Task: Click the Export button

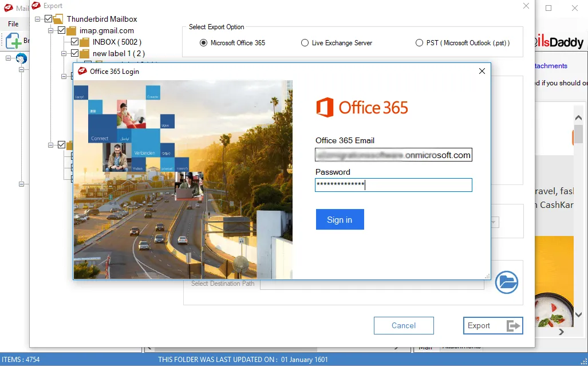Action: (x=493, y=325)
